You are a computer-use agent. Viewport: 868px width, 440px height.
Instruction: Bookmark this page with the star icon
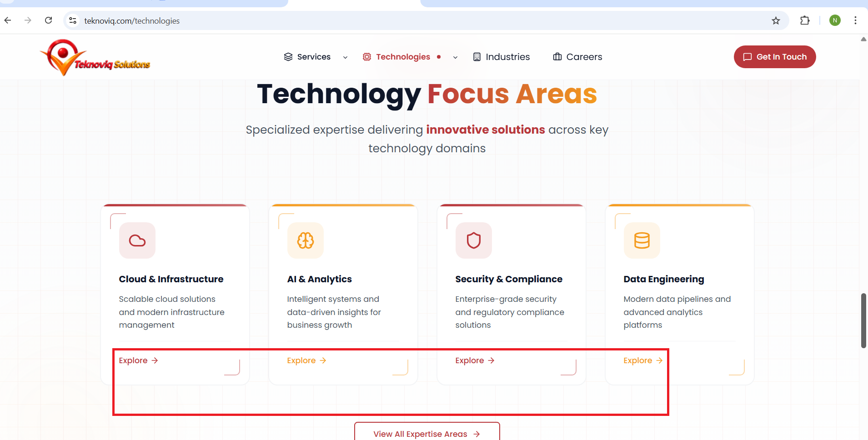coord(776,20)
